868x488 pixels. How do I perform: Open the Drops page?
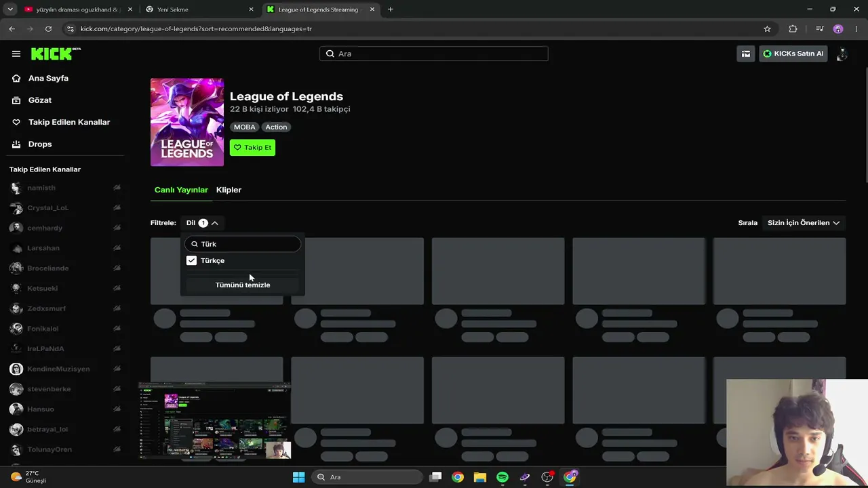coord(40,144)
